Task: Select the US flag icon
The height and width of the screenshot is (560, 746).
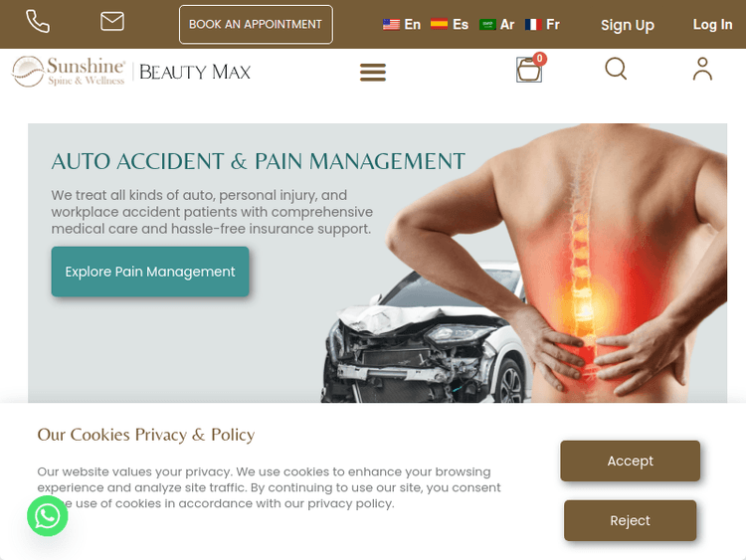Action: [x=391, y=24]
